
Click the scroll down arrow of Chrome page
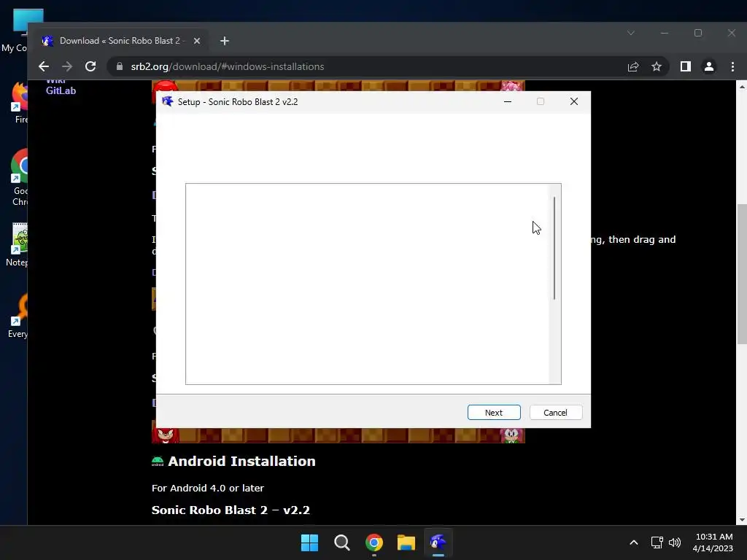[742, 520]
